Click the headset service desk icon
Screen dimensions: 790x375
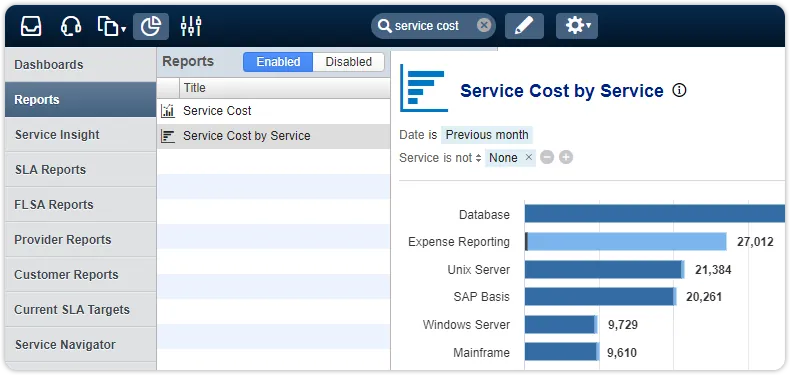click(x=71, y=26)
